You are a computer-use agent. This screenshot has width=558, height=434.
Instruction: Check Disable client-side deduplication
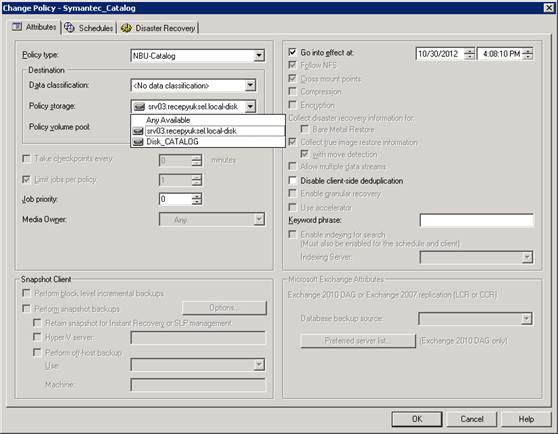click(292, 180)
